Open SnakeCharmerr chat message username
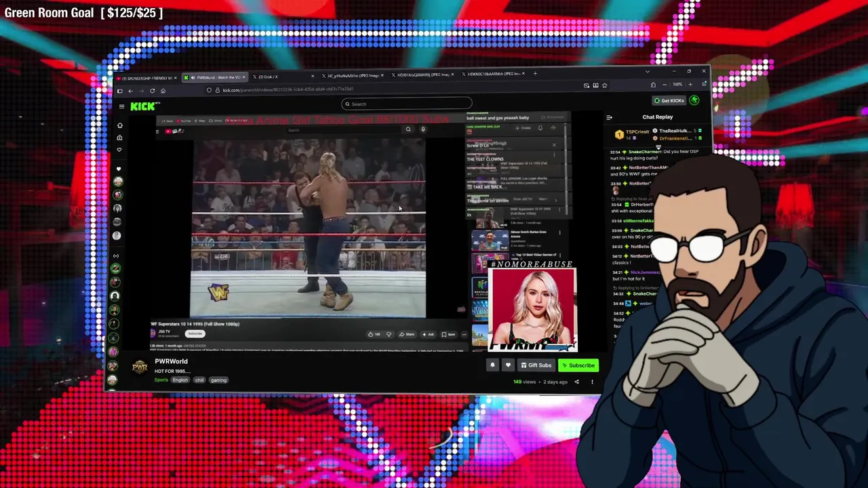 pyautogui.click(x=645, y=152)
